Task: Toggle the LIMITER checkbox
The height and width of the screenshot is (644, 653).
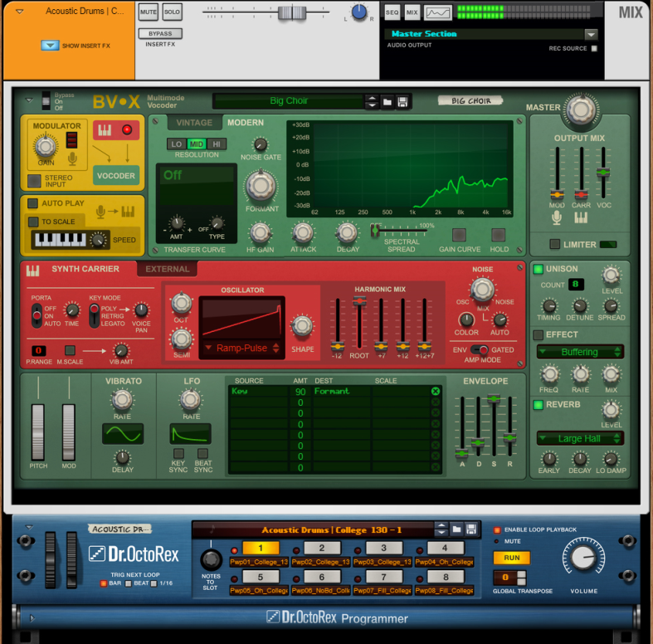Action: (x=554, y=244)
